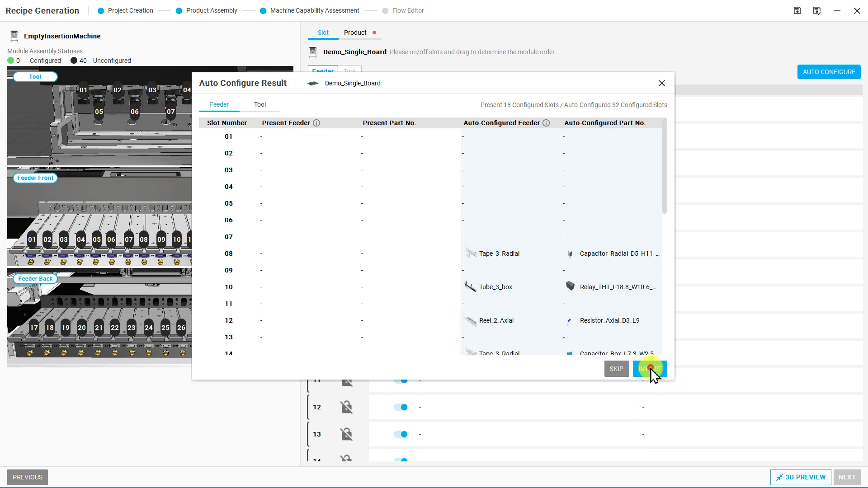Open the Product tab
868x488 pixels.
[355, 33]
